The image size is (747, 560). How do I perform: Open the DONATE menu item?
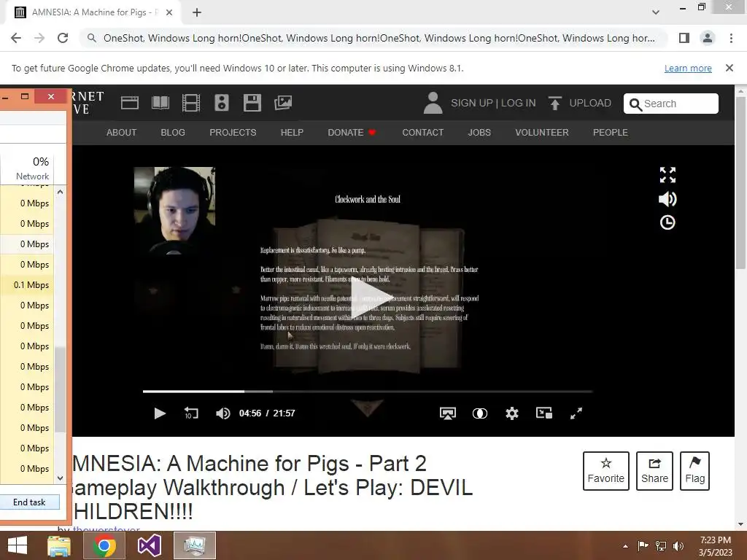pos(352,133)
